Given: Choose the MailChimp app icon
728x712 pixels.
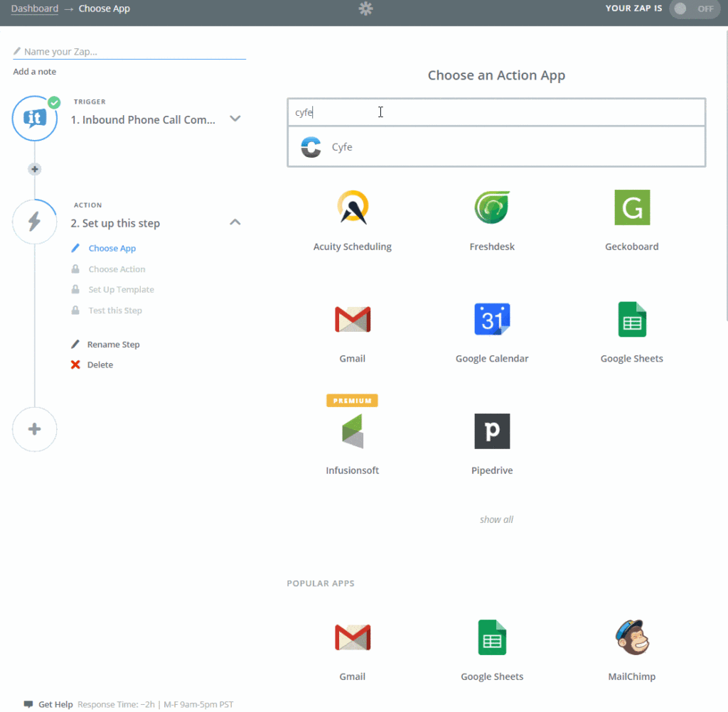Looking at the screenshot, I should 632,637.
